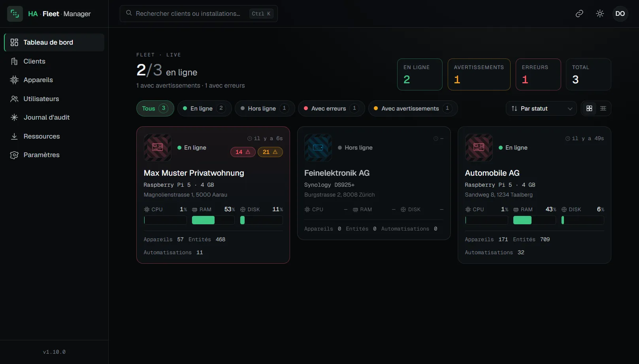Focus the Rechercher clients ou installations field
This screenshot has height=364, width=639.
point(199,14)
